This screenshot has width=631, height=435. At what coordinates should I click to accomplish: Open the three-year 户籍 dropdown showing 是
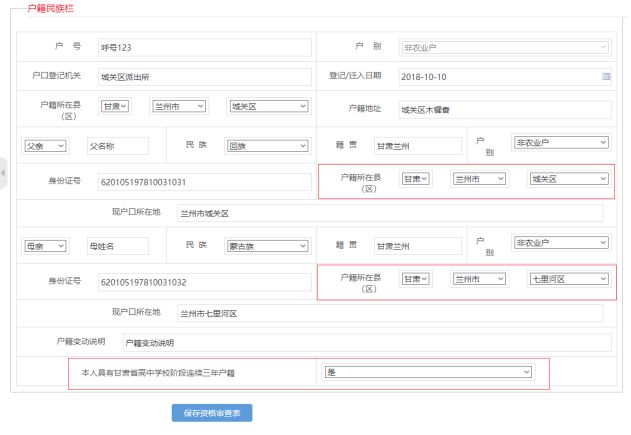[428, 372]
